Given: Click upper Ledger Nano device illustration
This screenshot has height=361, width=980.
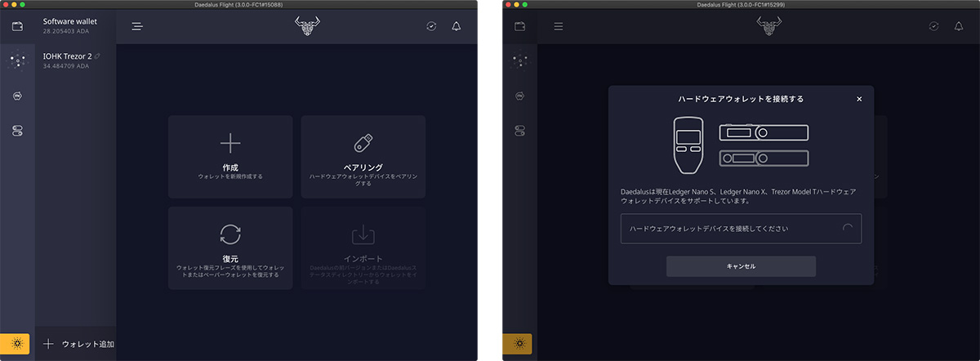Looking at the screenshot, I should [x=764, y=132].
